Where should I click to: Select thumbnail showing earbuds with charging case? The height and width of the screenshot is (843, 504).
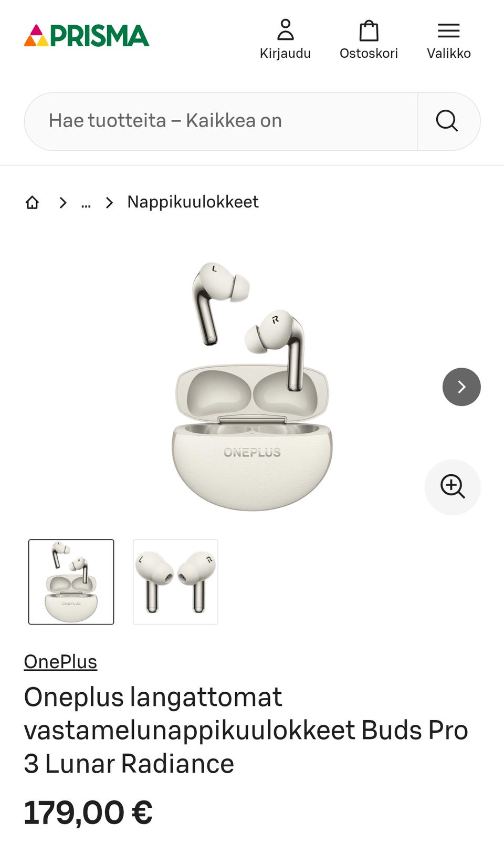[71, 582]
